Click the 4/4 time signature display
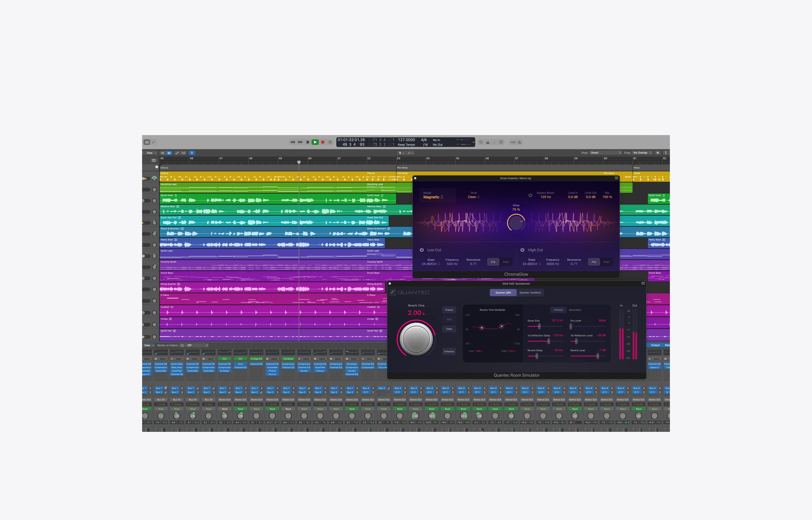Screen dimensions: 812x520 [x=424, y=140]
